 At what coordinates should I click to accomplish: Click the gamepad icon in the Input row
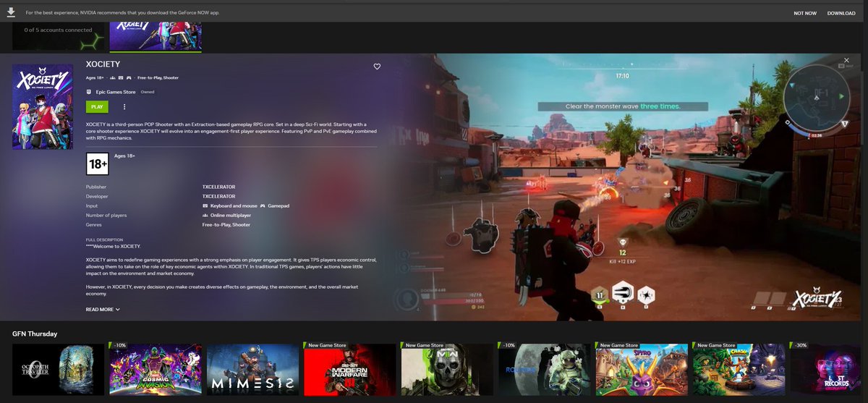[x=263, y=205]
